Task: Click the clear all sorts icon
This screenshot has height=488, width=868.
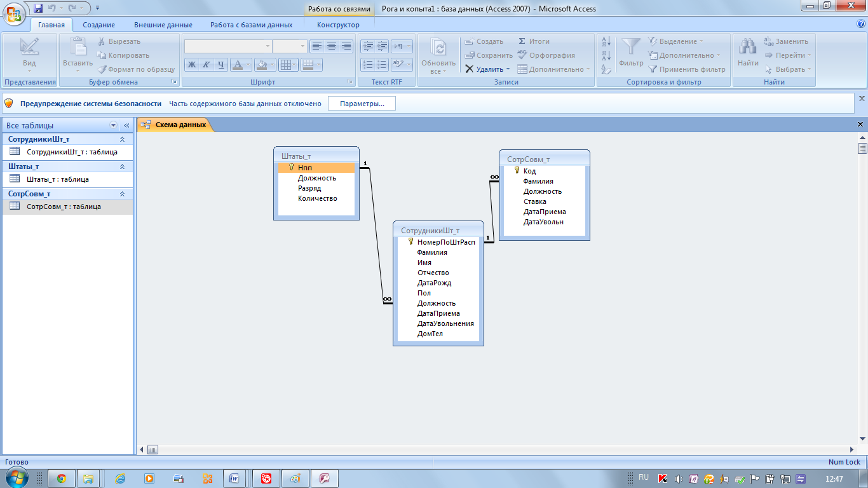Action: [606, 69]
